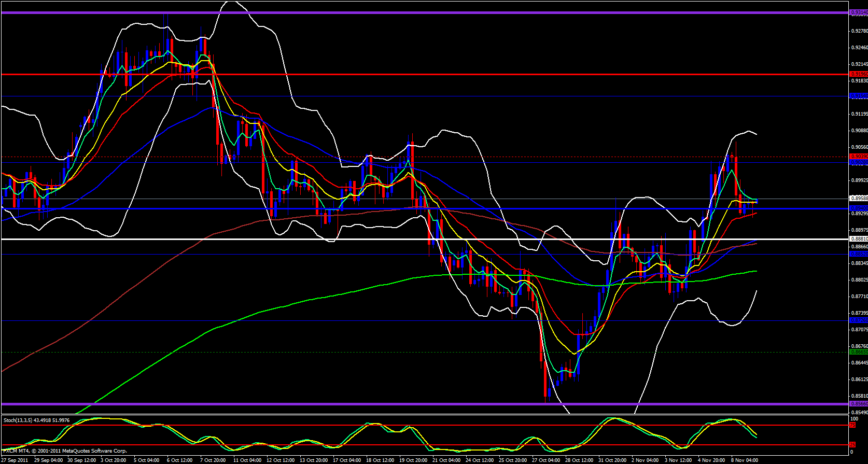This screenshot has width=868, height=464.
Task: Select the red 0.9196 price level label
Action: 859,74
